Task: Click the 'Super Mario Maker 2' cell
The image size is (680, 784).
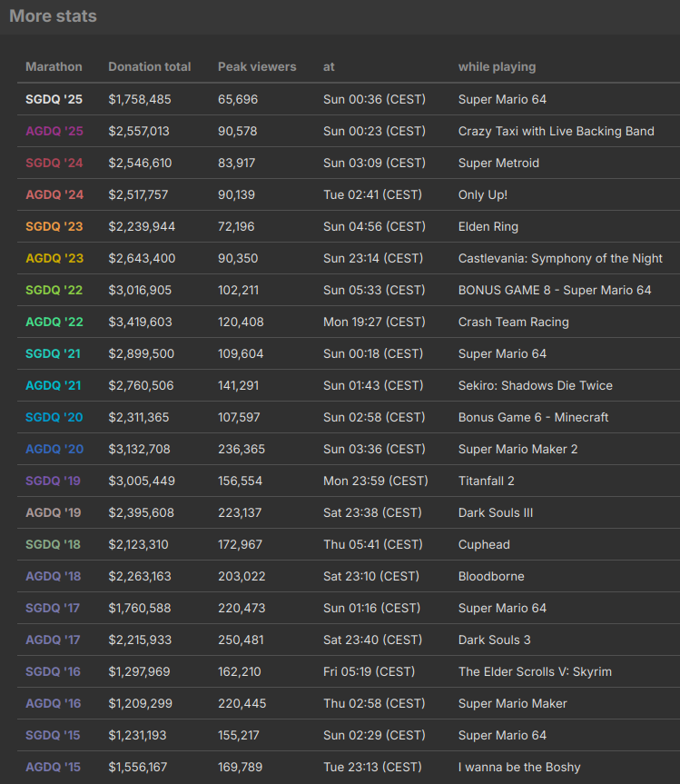Action: point(518,449)
